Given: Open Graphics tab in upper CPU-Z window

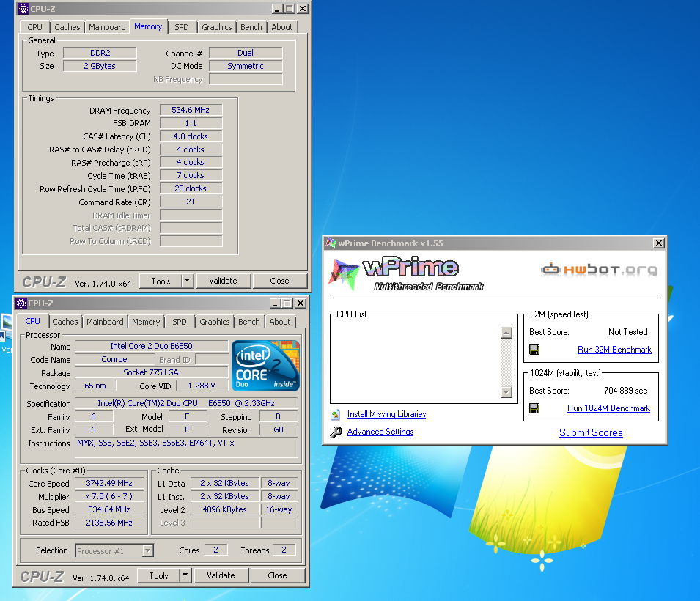Looking at the screenshot, I should point(216,27).
